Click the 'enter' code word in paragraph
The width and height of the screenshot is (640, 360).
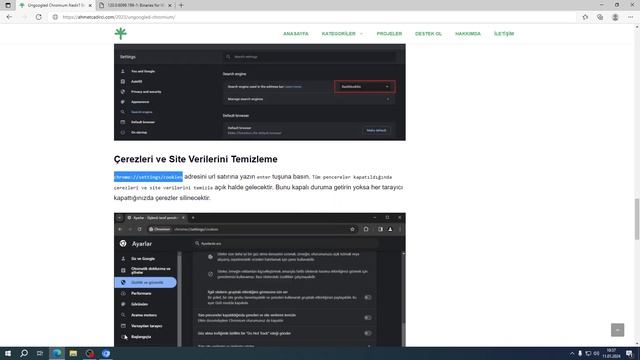264,177
